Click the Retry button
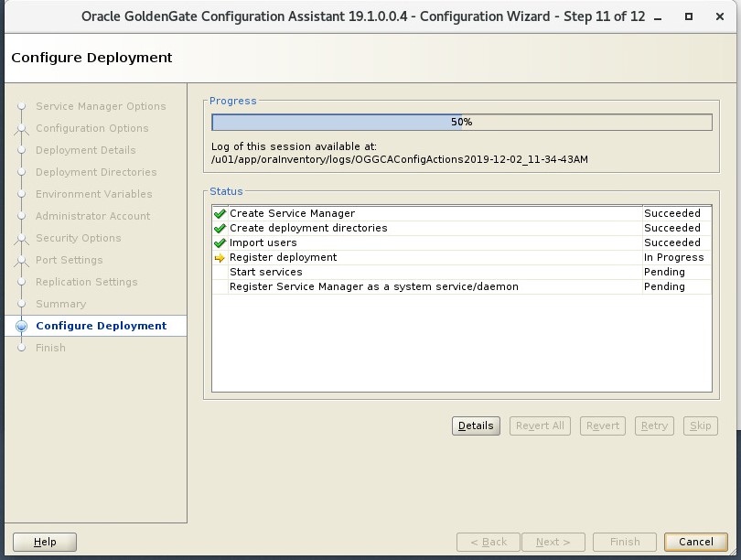The image size is (741, 560). (x=654, y=425)
